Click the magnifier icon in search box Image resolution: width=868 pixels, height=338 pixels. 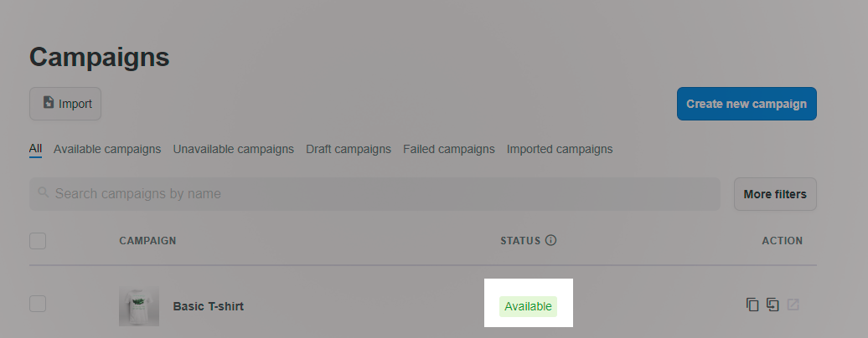point(44,192)
